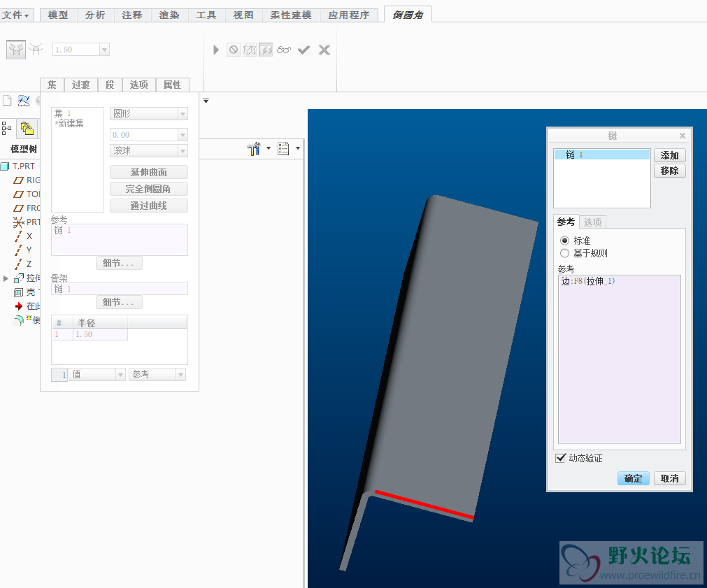Switch to the 模型 ribbon tab
707x588 pixels.
[58, 15]
